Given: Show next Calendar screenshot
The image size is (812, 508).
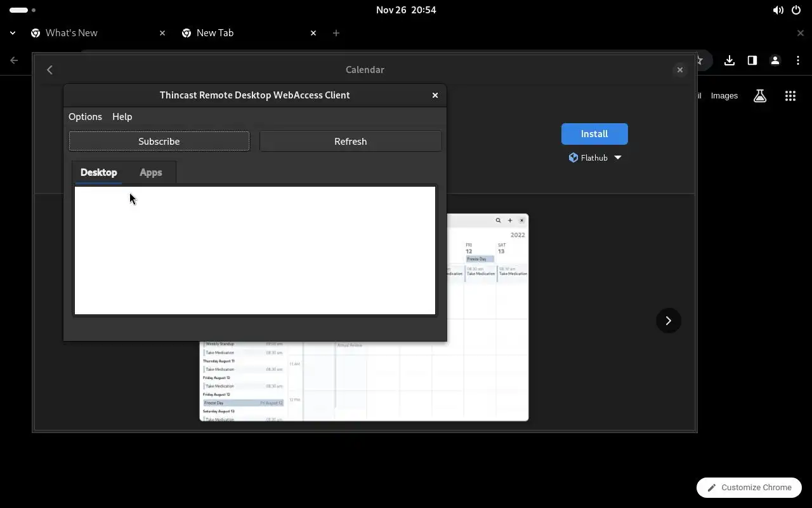Looking at the screenshot, I should (x=668, y=321).
